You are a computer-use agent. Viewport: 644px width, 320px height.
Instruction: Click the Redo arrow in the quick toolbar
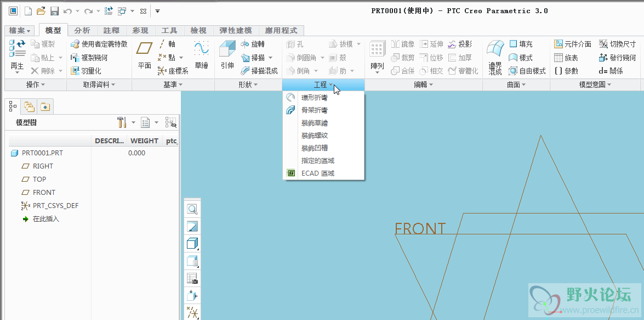(88, 11)
